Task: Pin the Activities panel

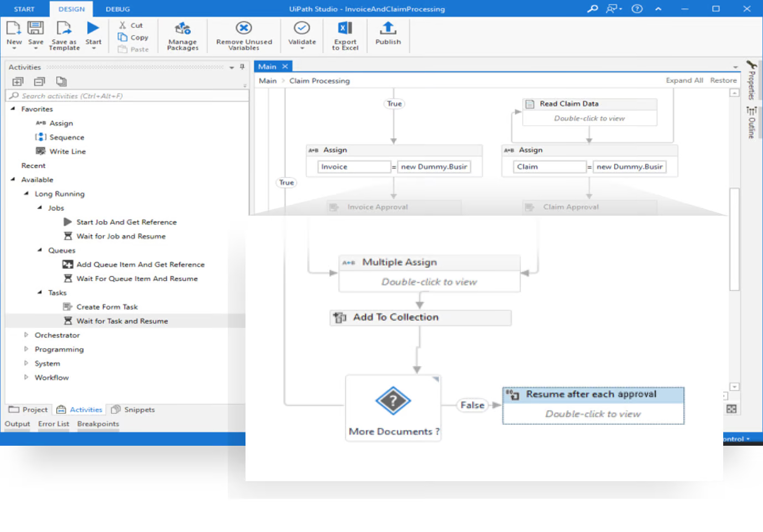Action: [x=242, y=67]
